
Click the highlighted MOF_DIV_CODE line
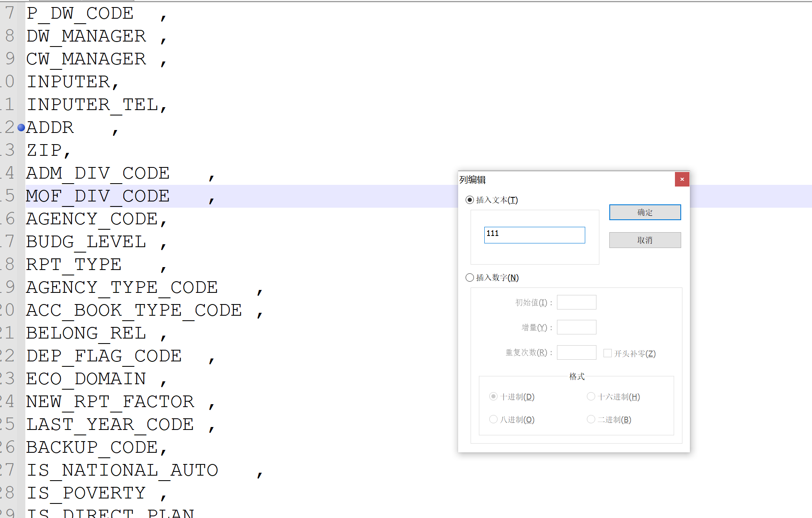coord(98,196)
